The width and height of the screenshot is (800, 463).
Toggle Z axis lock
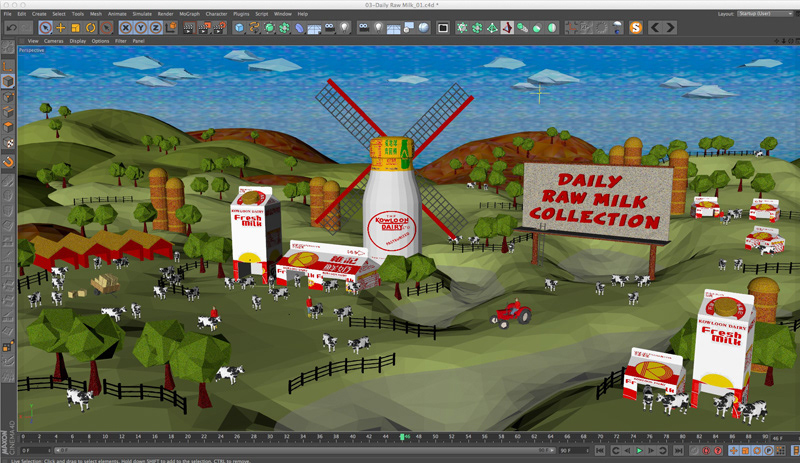click(x=156, y=28)
